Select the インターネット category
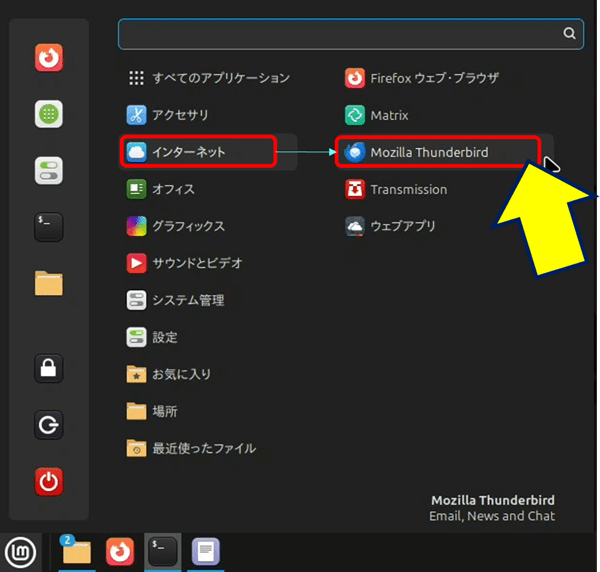 pos(209,152)
